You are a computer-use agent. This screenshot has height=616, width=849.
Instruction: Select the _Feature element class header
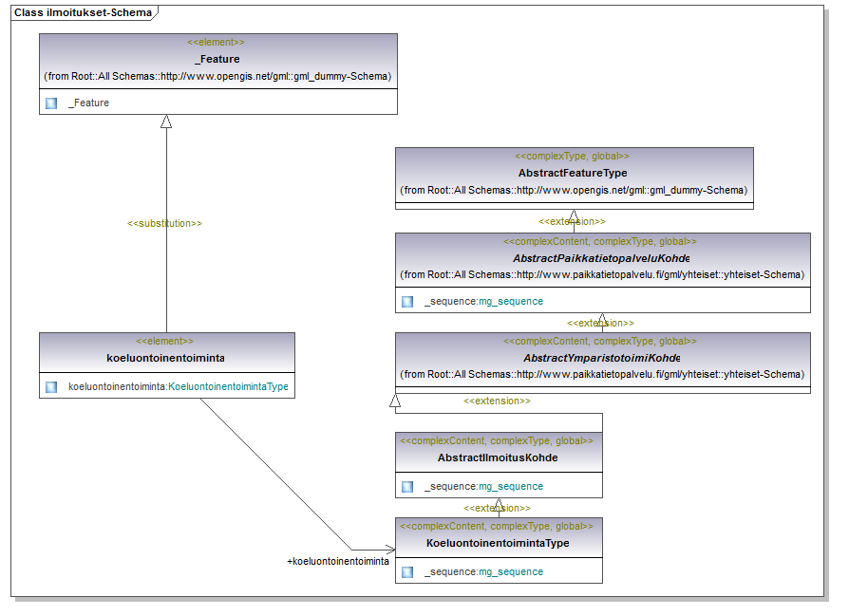[218, 59]
